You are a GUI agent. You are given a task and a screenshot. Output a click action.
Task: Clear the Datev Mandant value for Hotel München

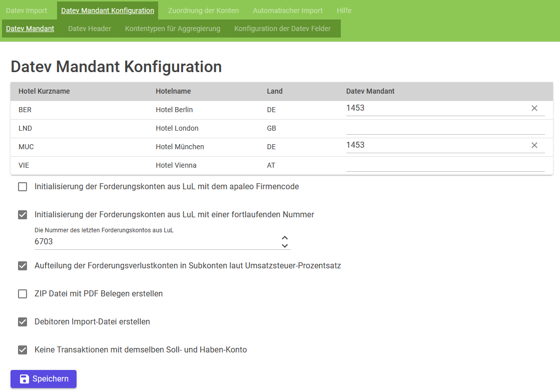tap(534, 146)
